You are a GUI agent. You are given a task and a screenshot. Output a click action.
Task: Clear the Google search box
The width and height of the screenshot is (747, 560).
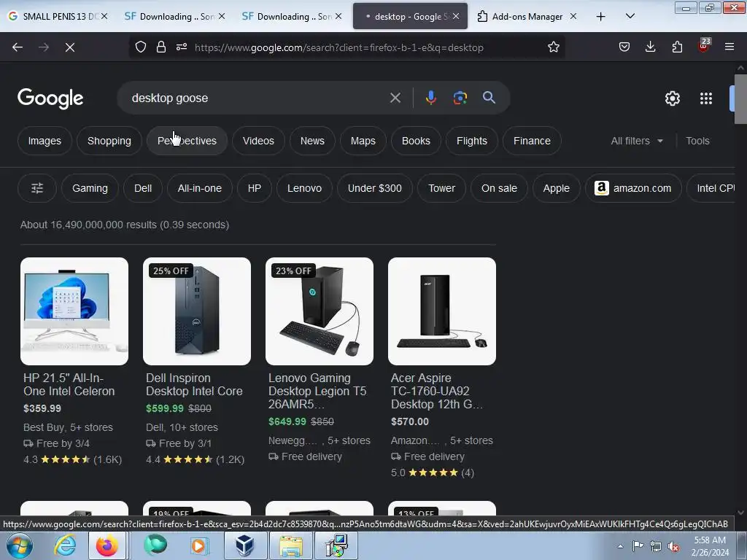click(395, 98)
